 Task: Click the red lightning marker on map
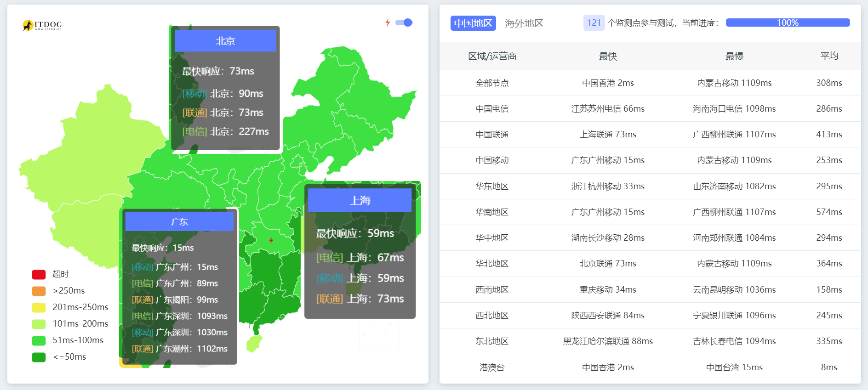coord(271,240)
